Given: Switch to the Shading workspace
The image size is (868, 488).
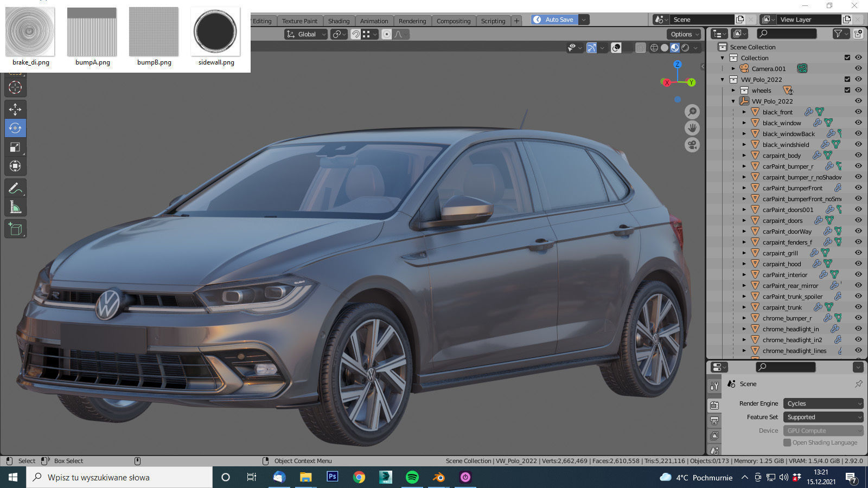Looking at the screenshot, I should (x=339, y=21).
